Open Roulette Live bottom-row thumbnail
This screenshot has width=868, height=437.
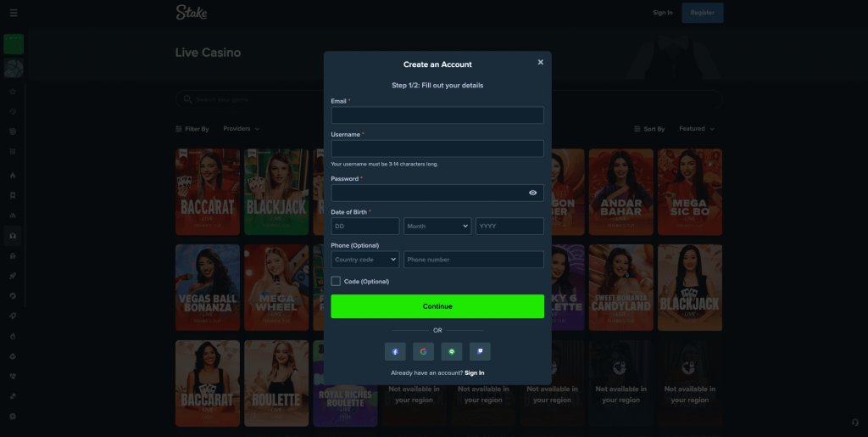click(276, 384)
